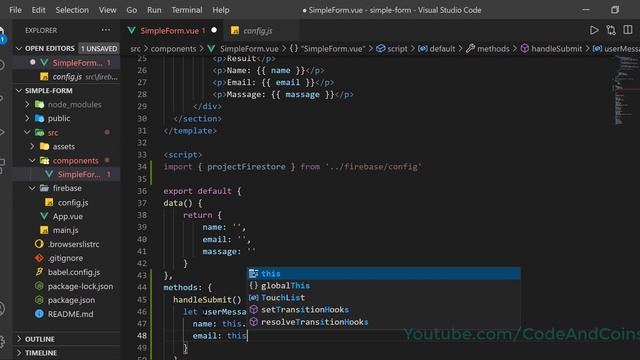Open the Run menu
This screenshot has height=360, width=640.
(154, 10)
